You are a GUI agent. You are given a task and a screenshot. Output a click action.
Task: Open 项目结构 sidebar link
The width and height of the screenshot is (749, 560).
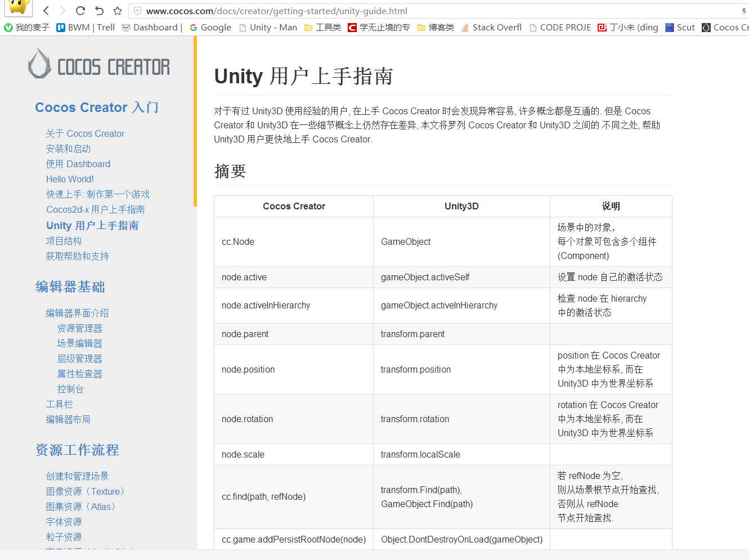[x=64, y=241]
